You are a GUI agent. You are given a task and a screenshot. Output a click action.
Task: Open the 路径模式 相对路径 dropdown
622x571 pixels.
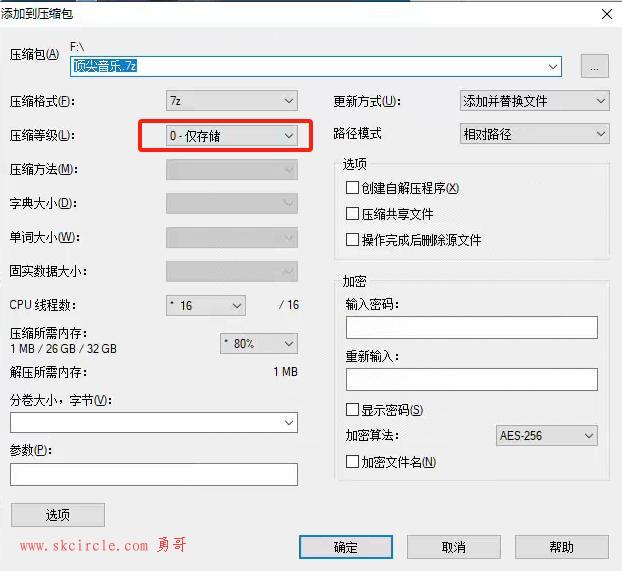tap(534, 134)
